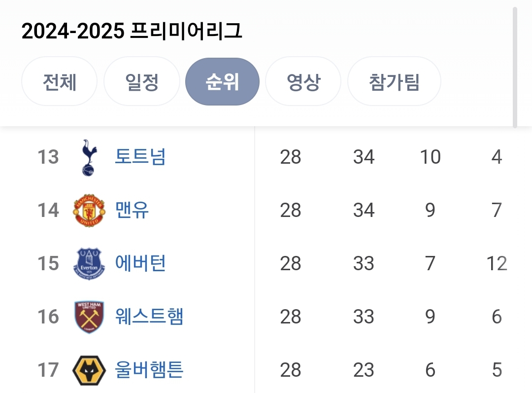Image resolution: width=532 pixels, height=393 pixels.
Task: Go to the 영상 videos tab
Action: point(303,81)
